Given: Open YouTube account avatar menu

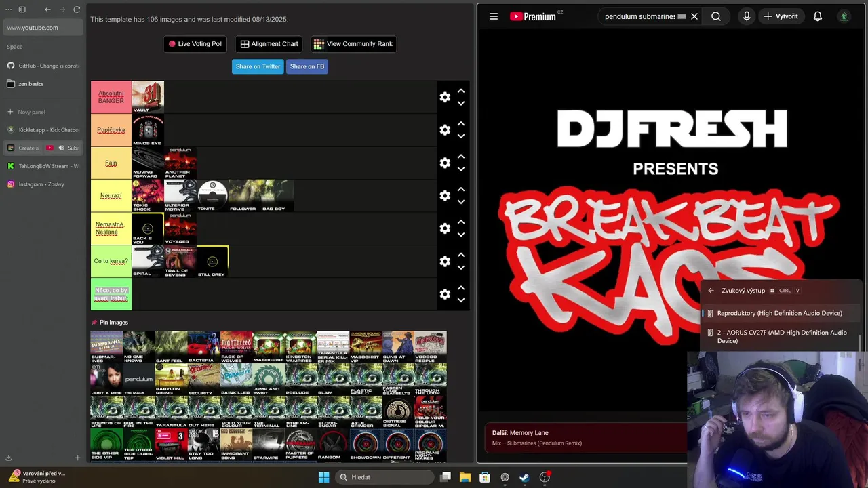Looking at the screenshot, I should (844, 16).
